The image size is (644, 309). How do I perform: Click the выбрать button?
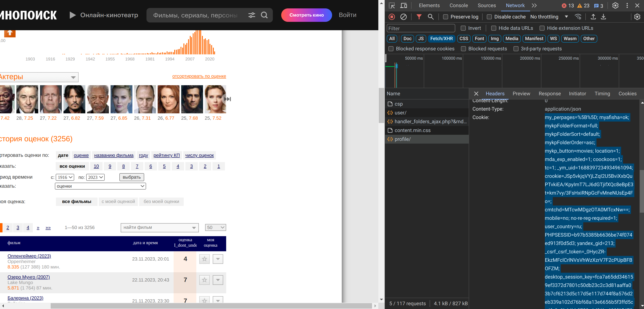pos(132,177)
